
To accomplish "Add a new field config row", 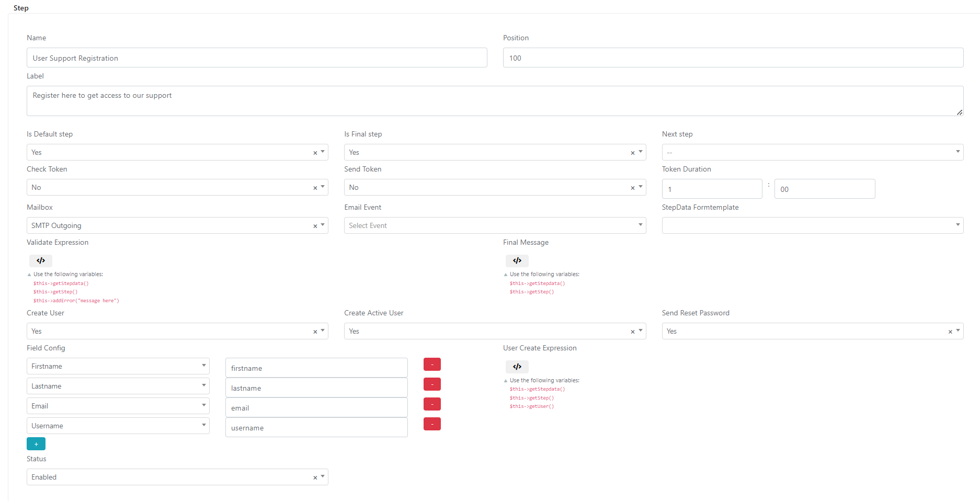I will point(36,444).
